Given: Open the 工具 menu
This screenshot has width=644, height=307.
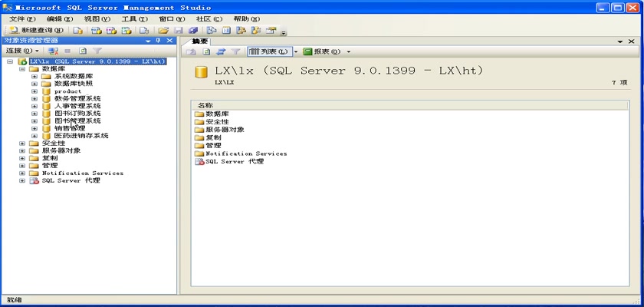Looking at the screenshot, I should [135, 19].
